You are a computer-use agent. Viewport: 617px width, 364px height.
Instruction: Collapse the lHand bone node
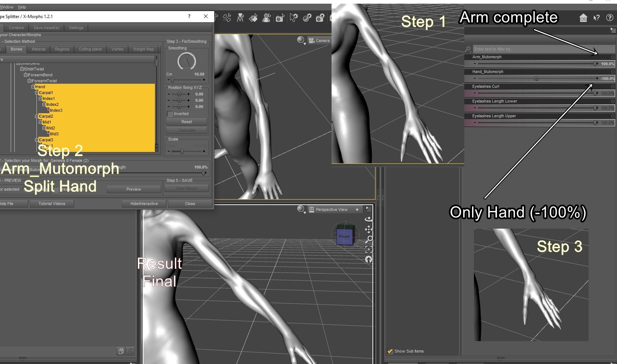pyautogui.click(x=33, y=87)
